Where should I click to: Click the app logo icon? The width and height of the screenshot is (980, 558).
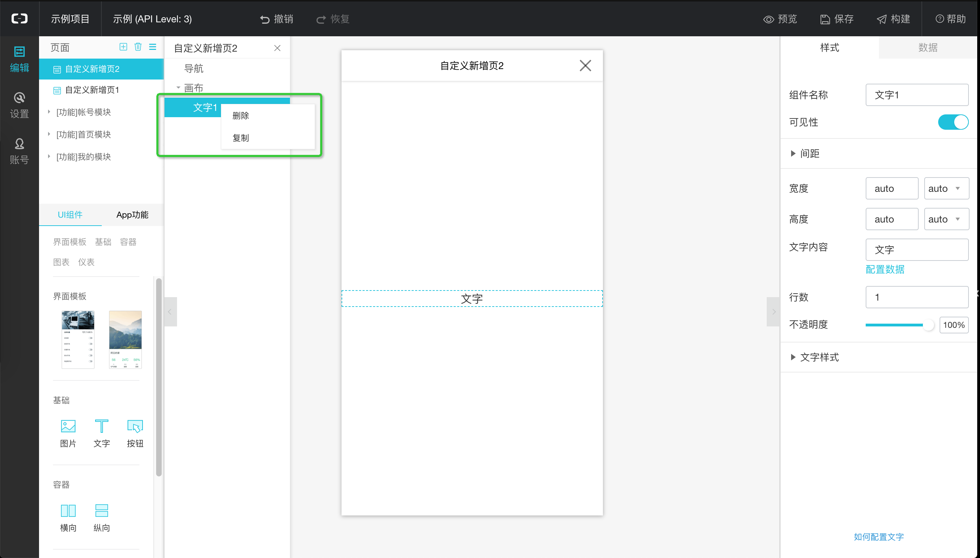19,18
